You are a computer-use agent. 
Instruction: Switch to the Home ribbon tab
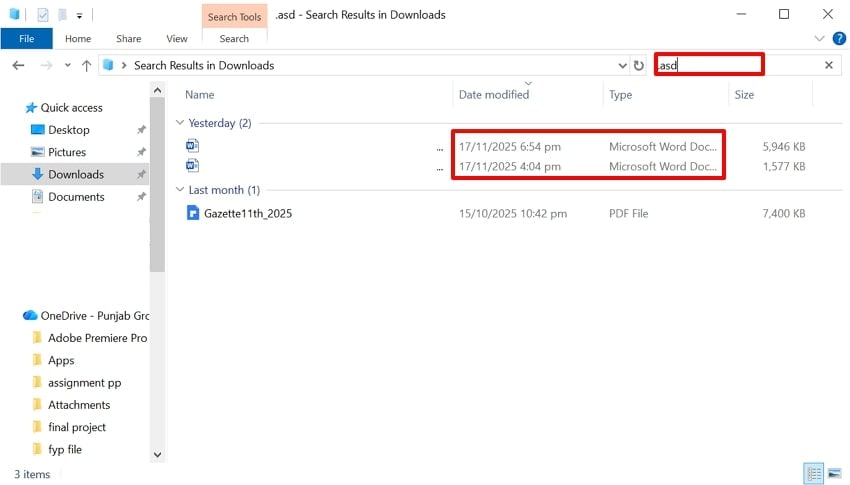[x=78, y=38]
